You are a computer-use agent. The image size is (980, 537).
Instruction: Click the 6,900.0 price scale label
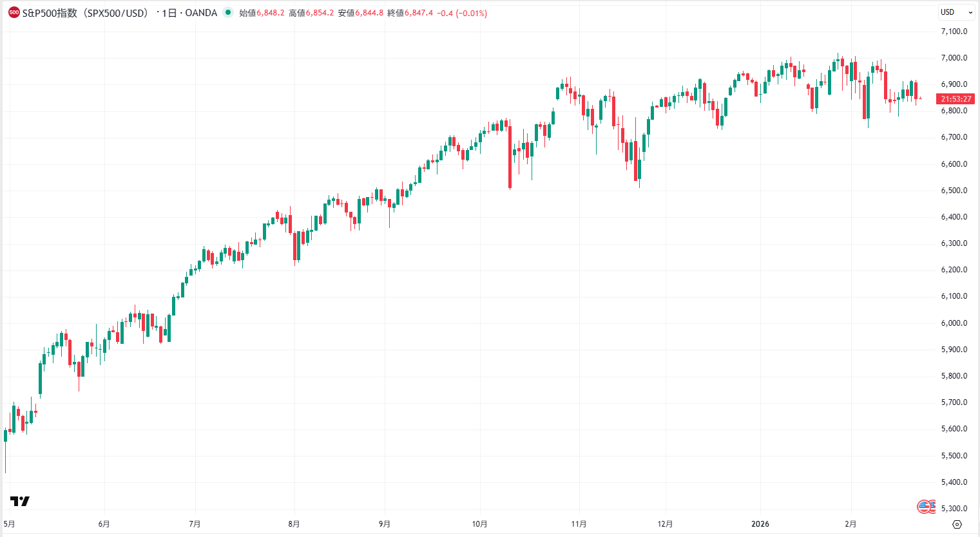point(954,84)
